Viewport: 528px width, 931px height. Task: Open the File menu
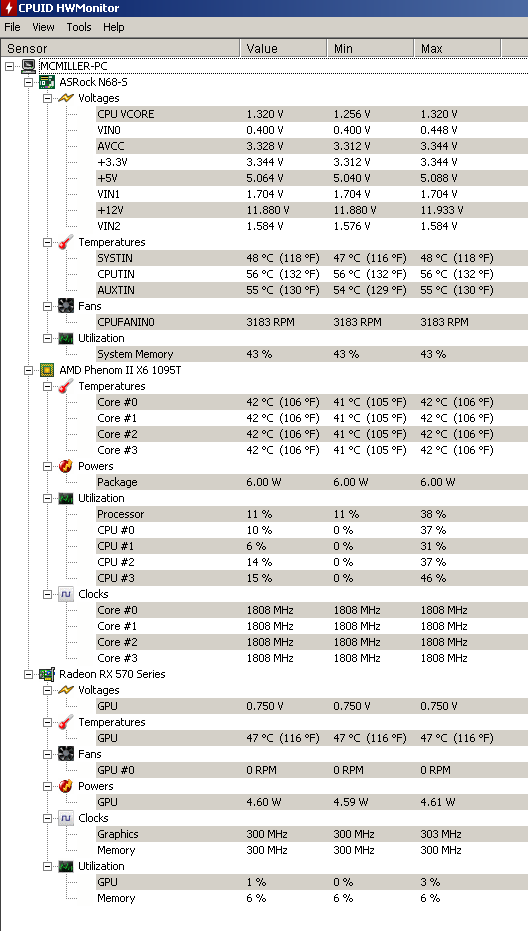[12, 27]
